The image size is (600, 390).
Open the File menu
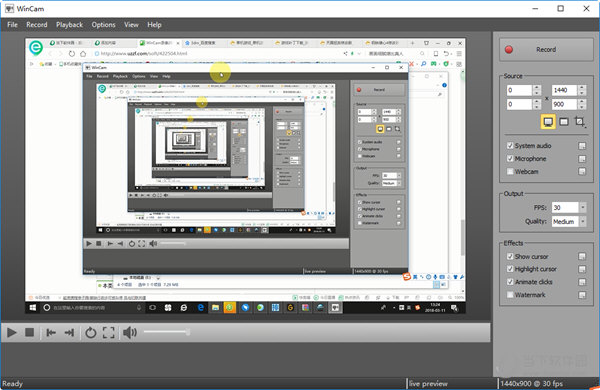click(12, 24)
